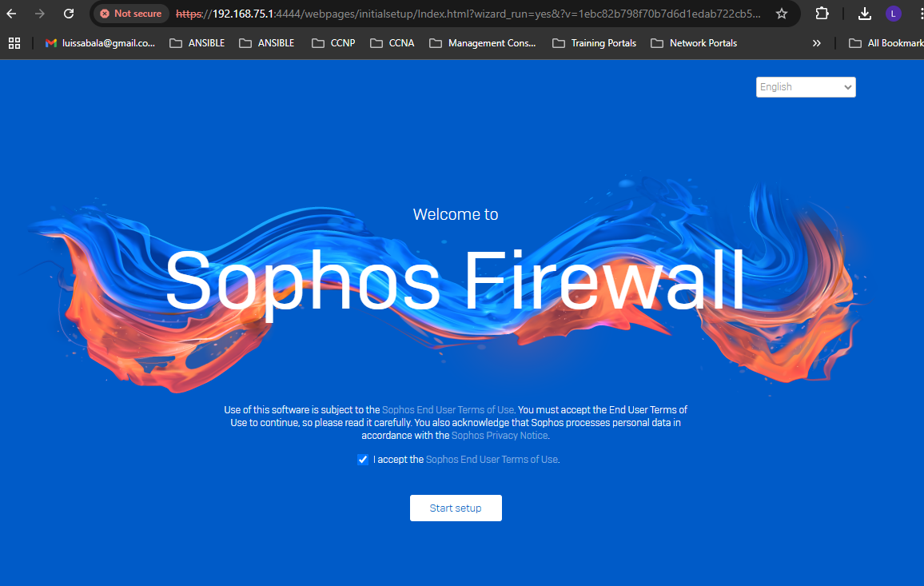Open the English language dropdown
Viewport: 924px width, 586px height.
tap(806, 87)
